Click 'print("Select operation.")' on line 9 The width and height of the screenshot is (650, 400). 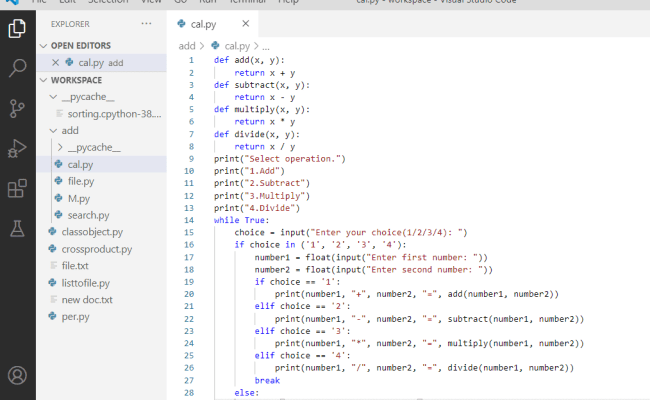279,159
